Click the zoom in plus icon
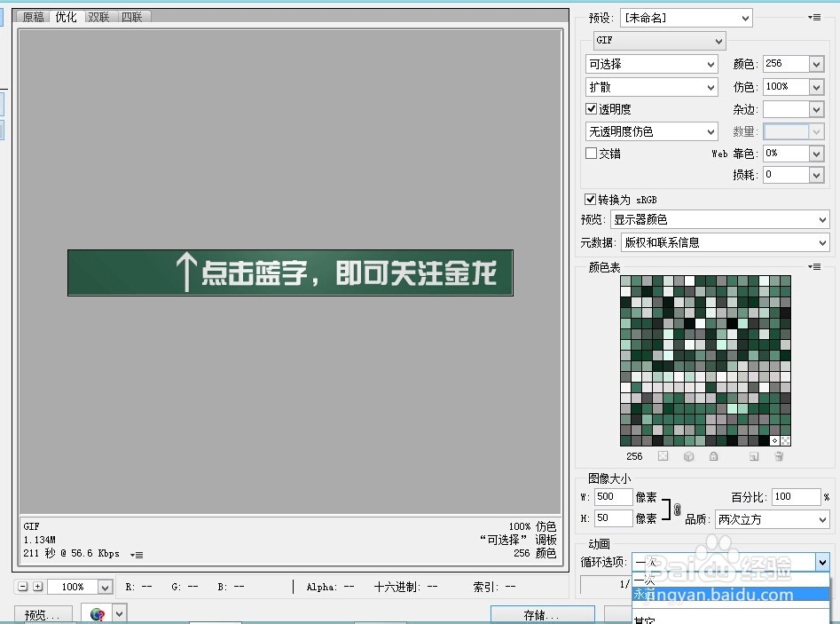Screen dimensions: 840x624 coord(37,587)
